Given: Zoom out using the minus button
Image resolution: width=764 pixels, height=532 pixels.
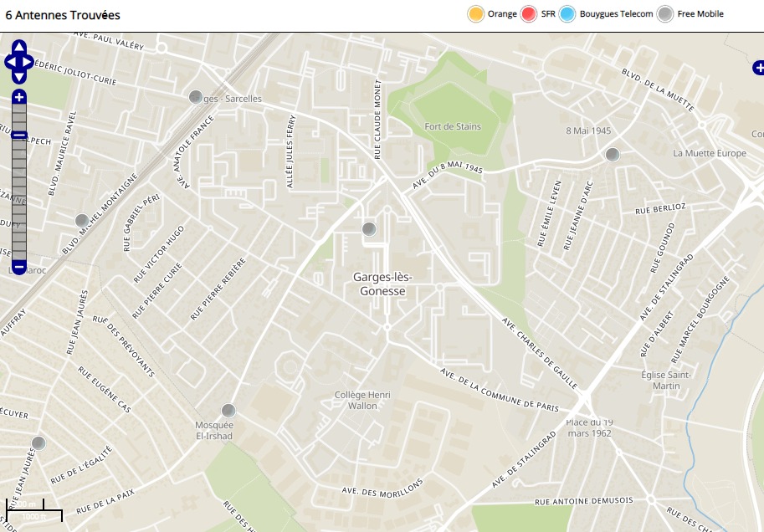Looking at the screenshot, I should (19, 268).
